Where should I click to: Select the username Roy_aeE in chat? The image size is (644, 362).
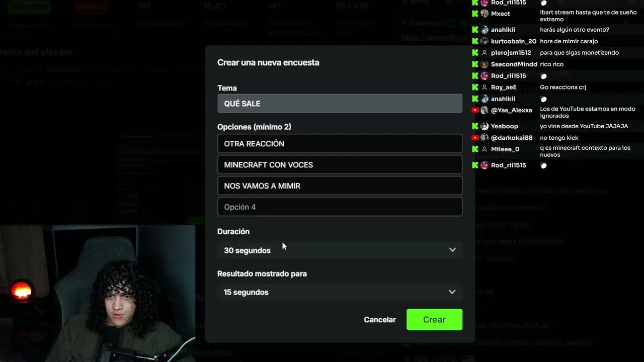tap(504, 87)
